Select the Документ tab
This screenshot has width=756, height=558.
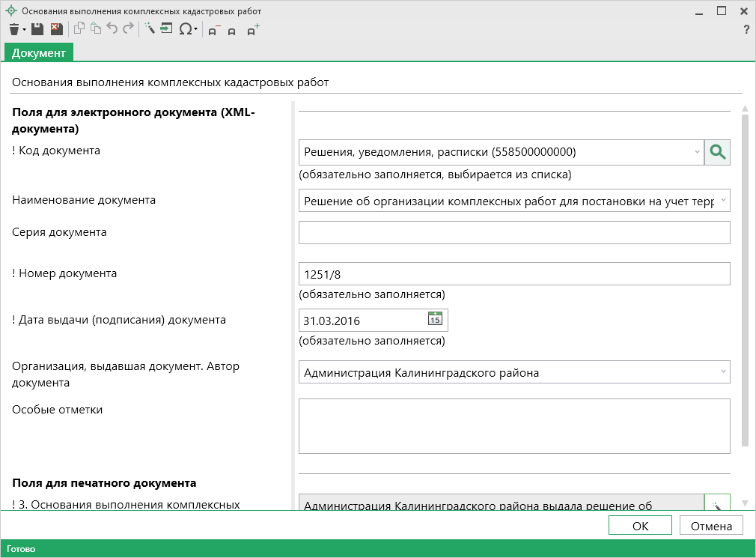[38, 52]
